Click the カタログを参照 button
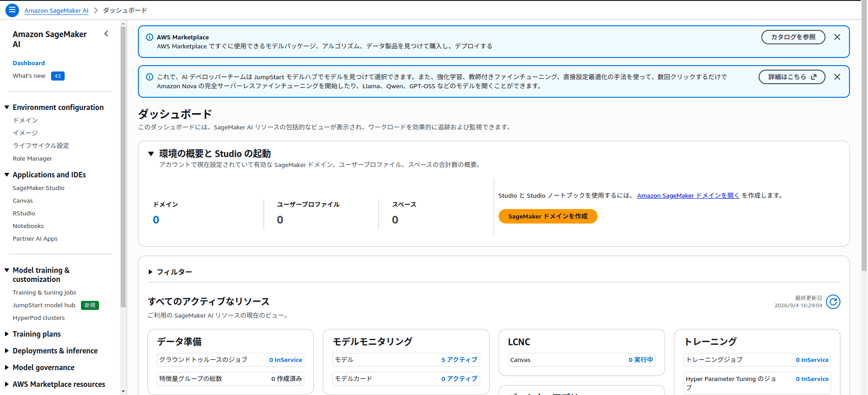 [x=793, y=37]
